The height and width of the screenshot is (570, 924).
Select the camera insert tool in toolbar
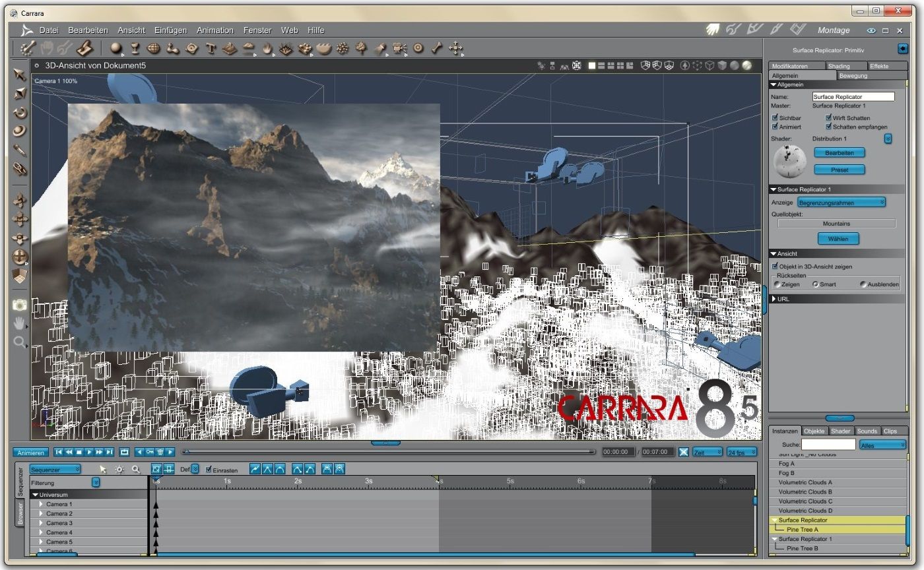pyautogui.click(x=399, y=48)
